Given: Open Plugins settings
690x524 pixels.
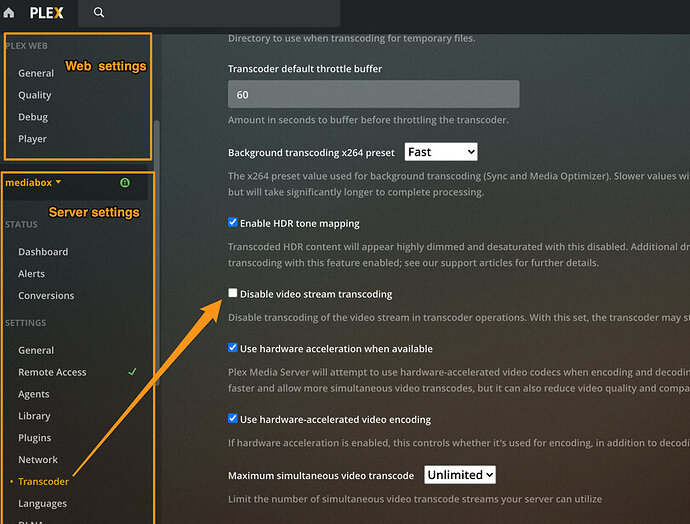Looking at the screenshot, I should [x=34, y=438].
